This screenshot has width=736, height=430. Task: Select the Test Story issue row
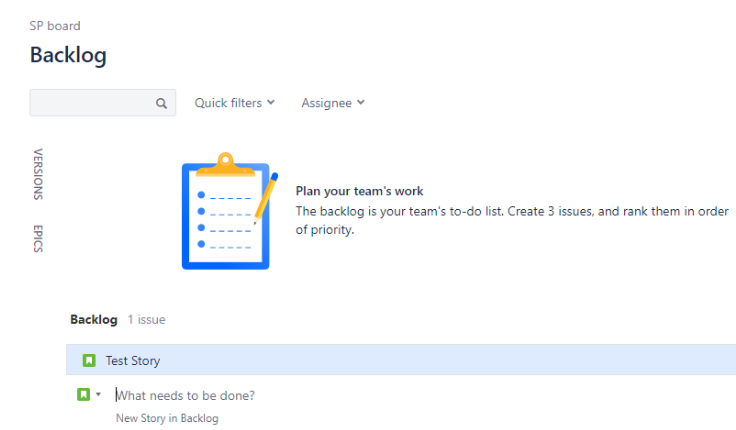pyautogui.click(x=401, y=360)
